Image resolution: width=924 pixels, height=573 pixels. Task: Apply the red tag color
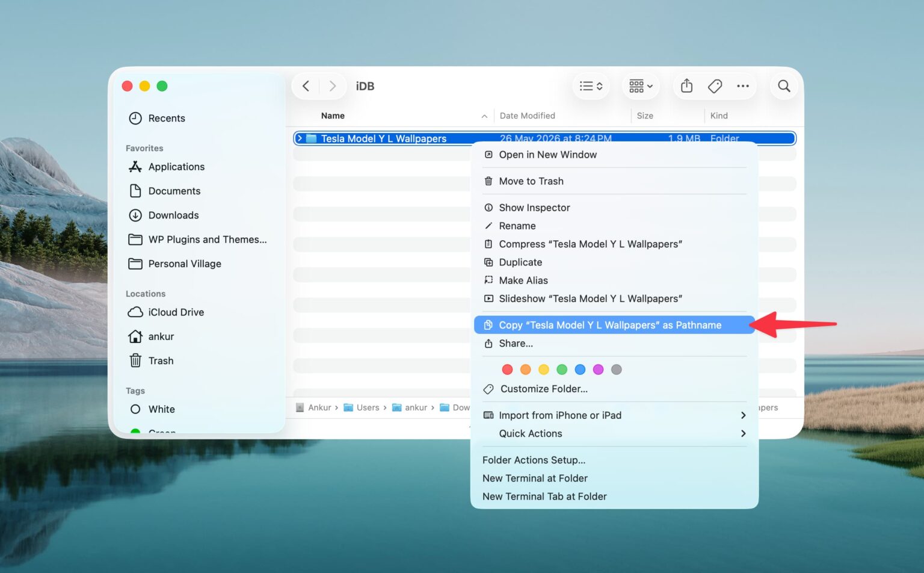click(x=507, y=370)
